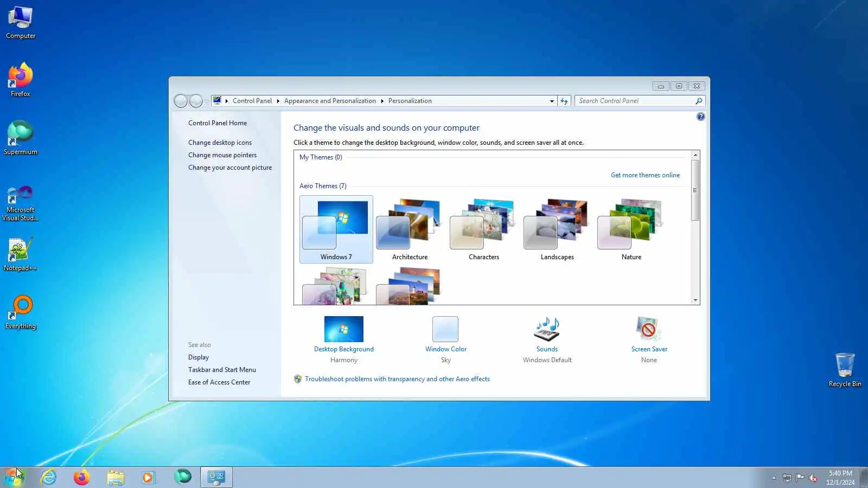Select the Microsoft Visual Studio desktop shortcut

[21, 203]
